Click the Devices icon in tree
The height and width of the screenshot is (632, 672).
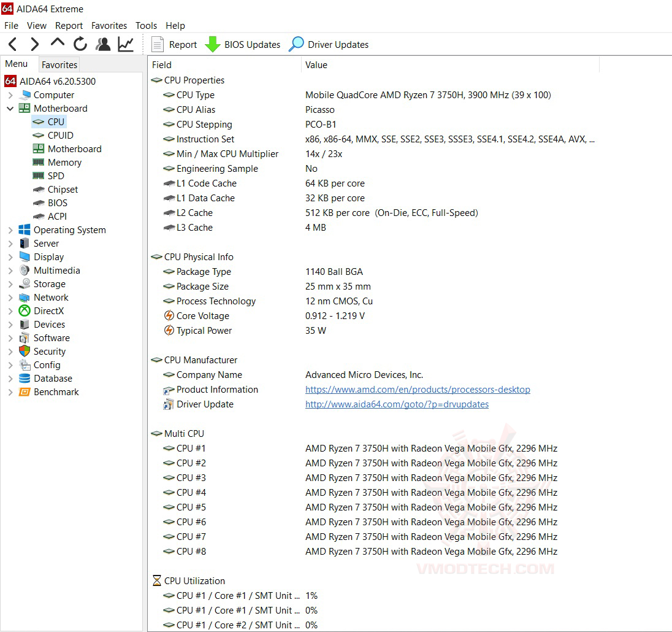[x=25, y=324]
